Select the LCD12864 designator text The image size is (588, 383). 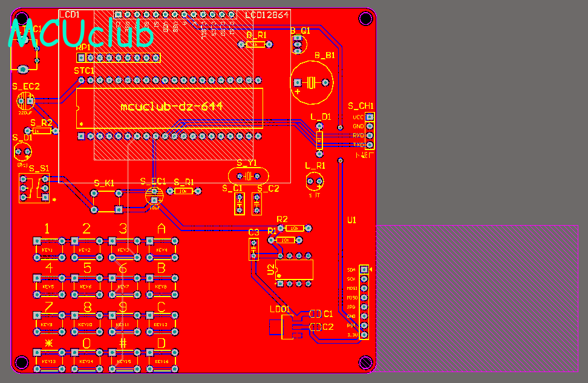coord(267,15)
